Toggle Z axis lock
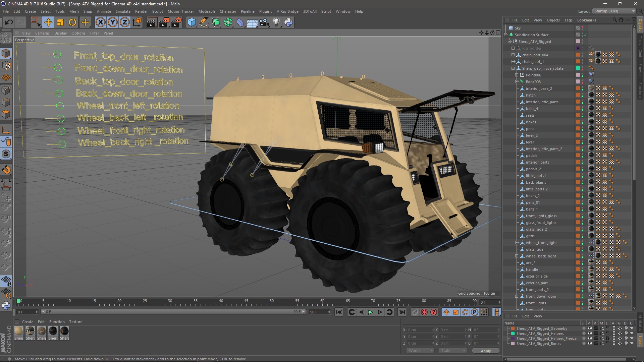The image size is (644, 362). pyautogui.click(x=125, y=22)
